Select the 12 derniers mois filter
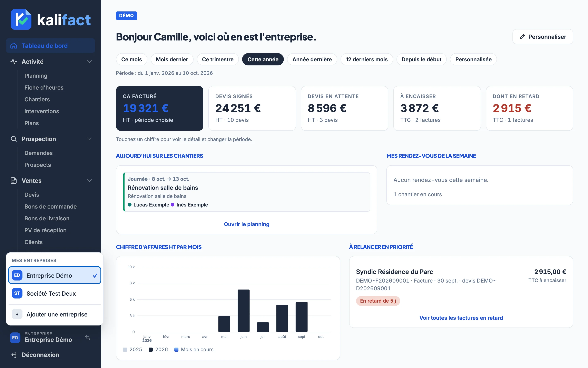Screen dimensions: 588x368 pos(367,59)
